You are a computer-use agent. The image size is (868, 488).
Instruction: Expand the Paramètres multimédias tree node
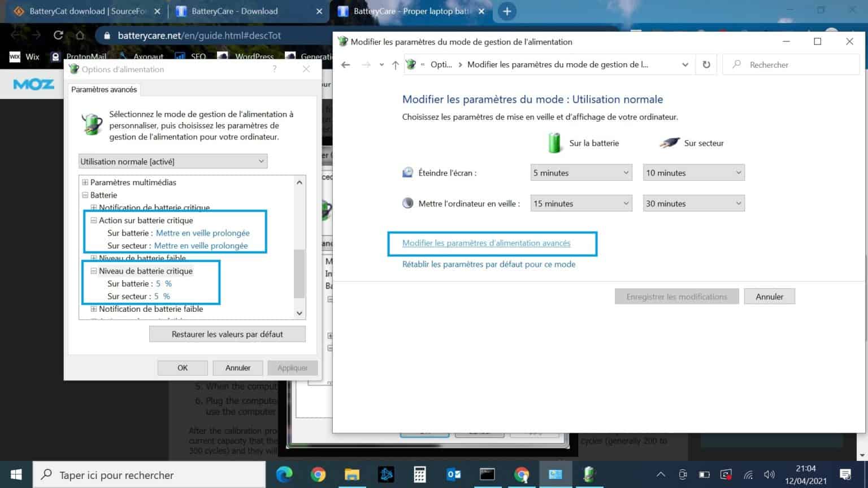[85, 182]
